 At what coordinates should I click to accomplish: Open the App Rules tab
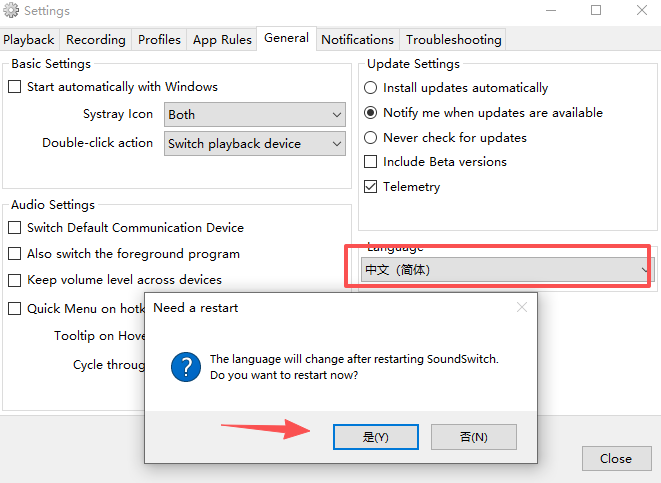(x=222, y=40)
